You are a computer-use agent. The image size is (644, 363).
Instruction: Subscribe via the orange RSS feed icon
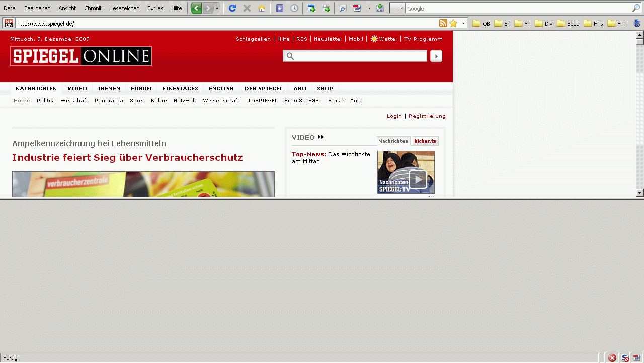coord(443,23)
